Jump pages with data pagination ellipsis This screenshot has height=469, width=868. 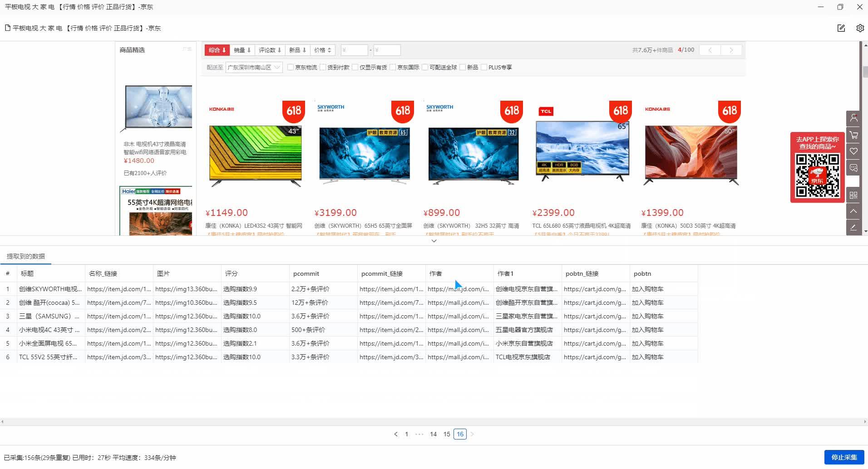pos(419,434)
